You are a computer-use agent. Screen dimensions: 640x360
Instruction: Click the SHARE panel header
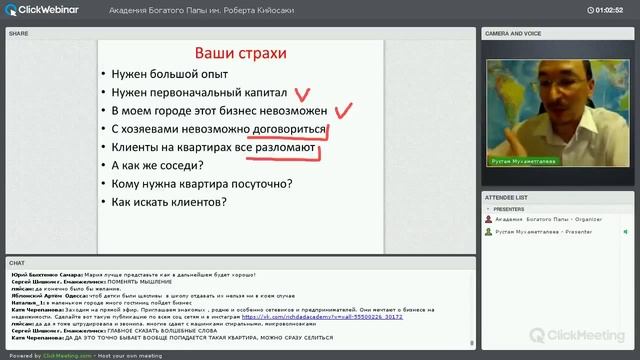click(240, 33)
